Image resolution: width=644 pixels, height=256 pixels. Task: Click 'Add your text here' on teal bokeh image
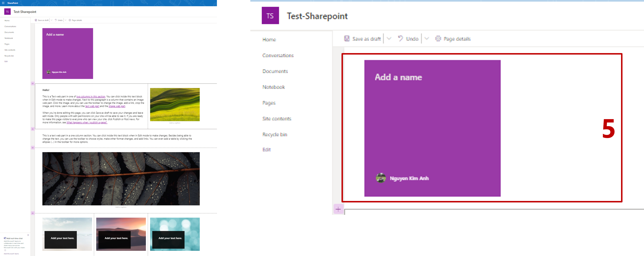pos(170,238)
